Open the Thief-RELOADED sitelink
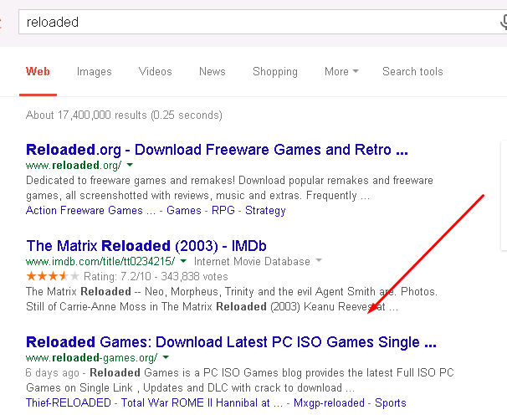 pos(69,403)
